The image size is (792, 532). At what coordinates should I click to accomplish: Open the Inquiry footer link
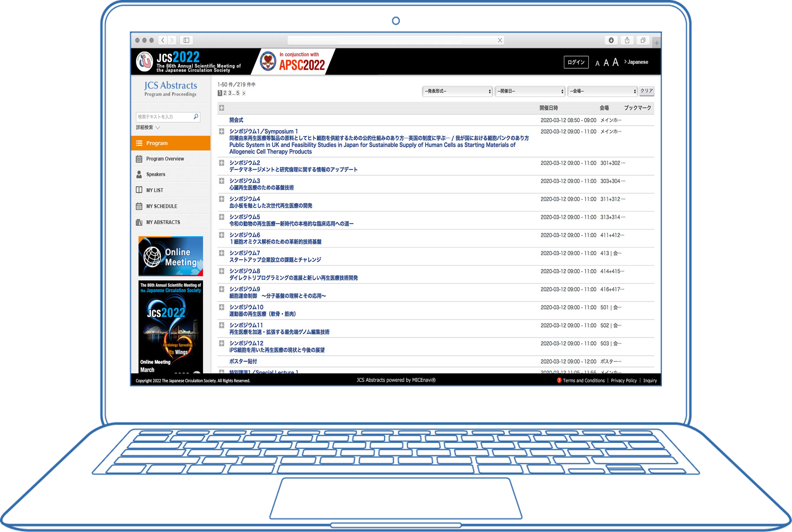point(650,381)
